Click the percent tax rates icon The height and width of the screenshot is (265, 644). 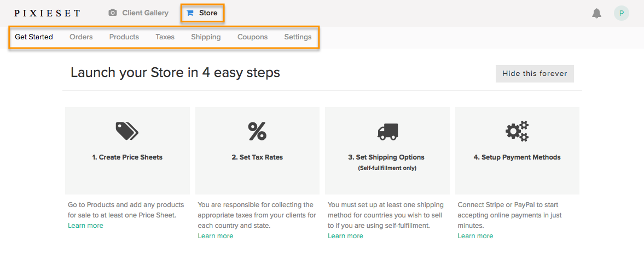(257, 131)
